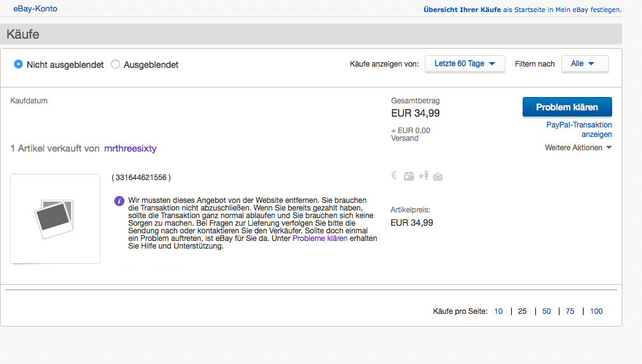This screenshot has width=642, height=364.
Task: Show 100 purchases per page
Action: point(596,311)
